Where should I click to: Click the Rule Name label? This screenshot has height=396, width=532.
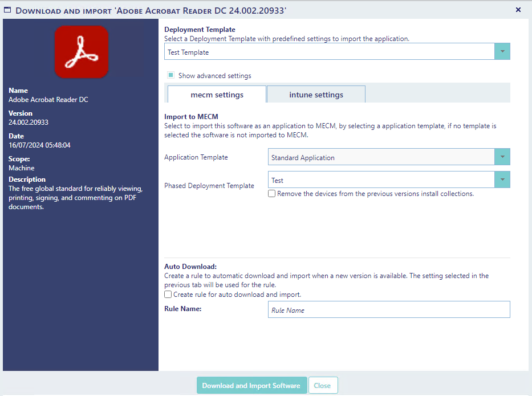point(183,309)
